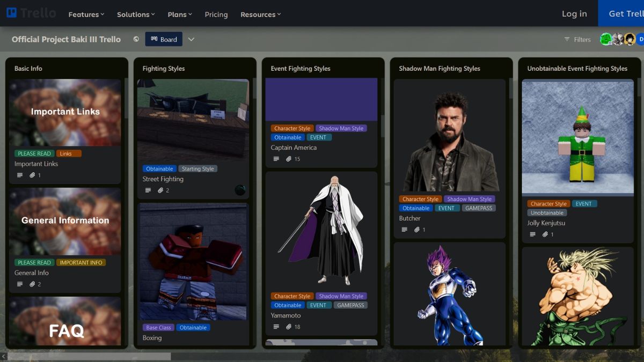The width and height of the screenshot is (644, 362).
Task: Open the Features dropdown
Action: pos(86,14)
